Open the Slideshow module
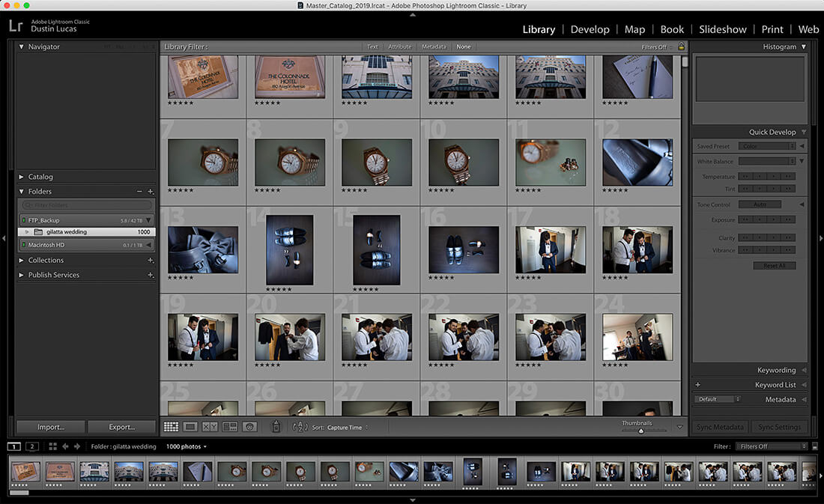Screen dimensions: 824x504 (723, 29)
